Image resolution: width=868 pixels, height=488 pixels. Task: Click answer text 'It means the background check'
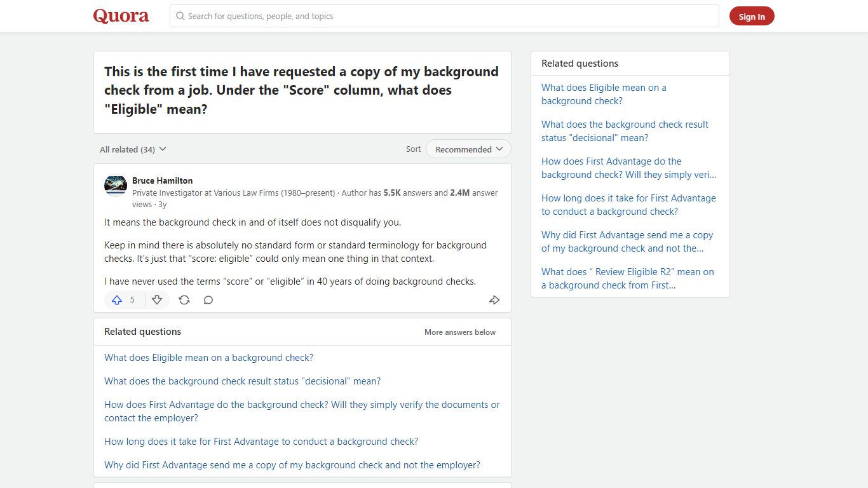tap(253, 222)
